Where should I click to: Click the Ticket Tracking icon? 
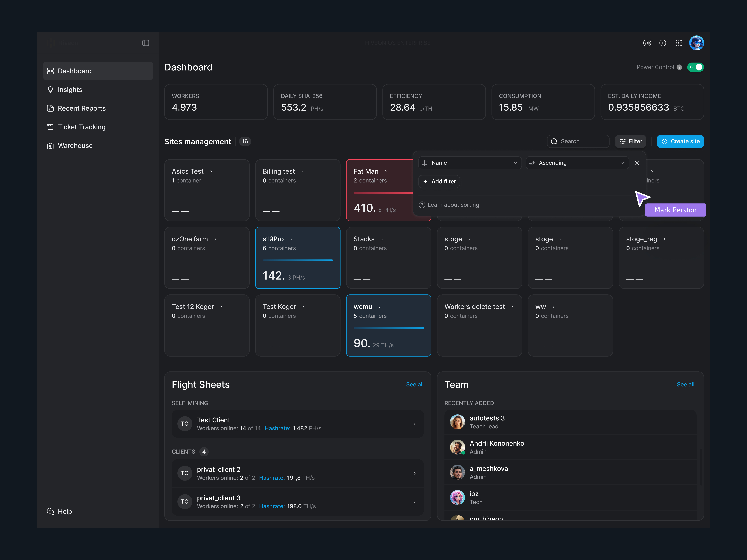pos(51,127)
